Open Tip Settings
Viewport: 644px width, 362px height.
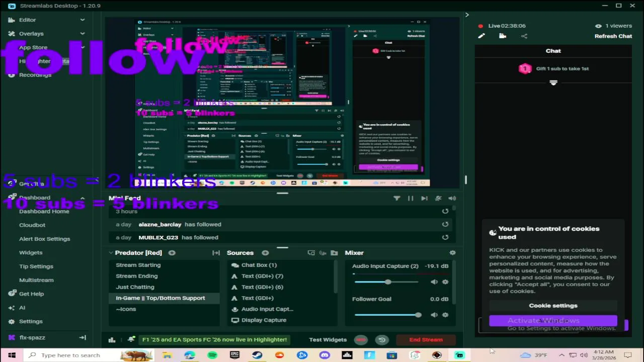[x=36, y=266]
